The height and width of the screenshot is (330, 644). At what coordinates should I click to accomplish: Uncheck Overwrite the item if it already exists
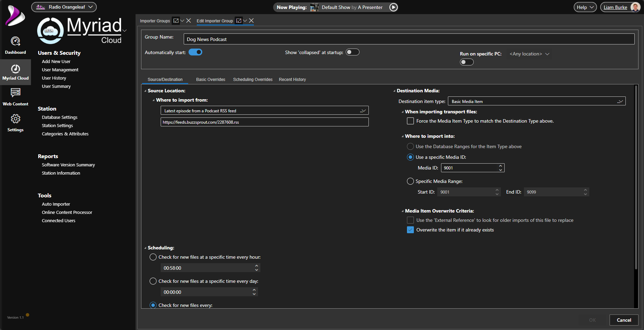point(410,230)
